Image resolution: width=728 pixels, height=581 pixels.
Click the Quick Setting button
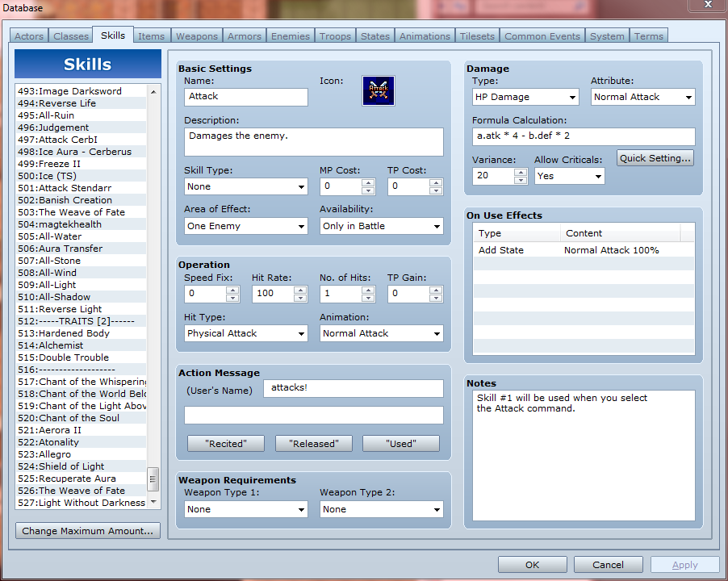[x=655, y=158]
